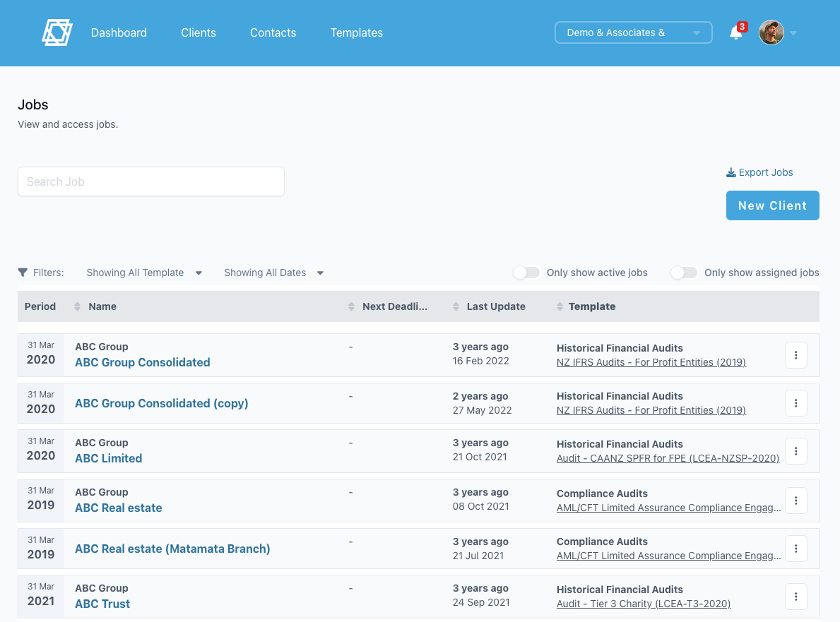Viewport: 840px width, 622px height.
Task: Click the app logo in header
Action: [x=57, y=32]
